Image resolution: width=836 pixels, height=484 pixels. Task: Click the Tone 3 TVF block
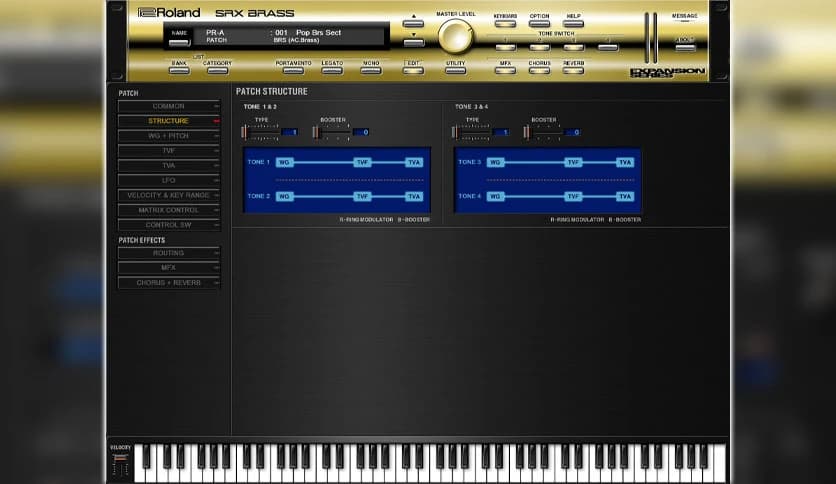click(573, 162)
